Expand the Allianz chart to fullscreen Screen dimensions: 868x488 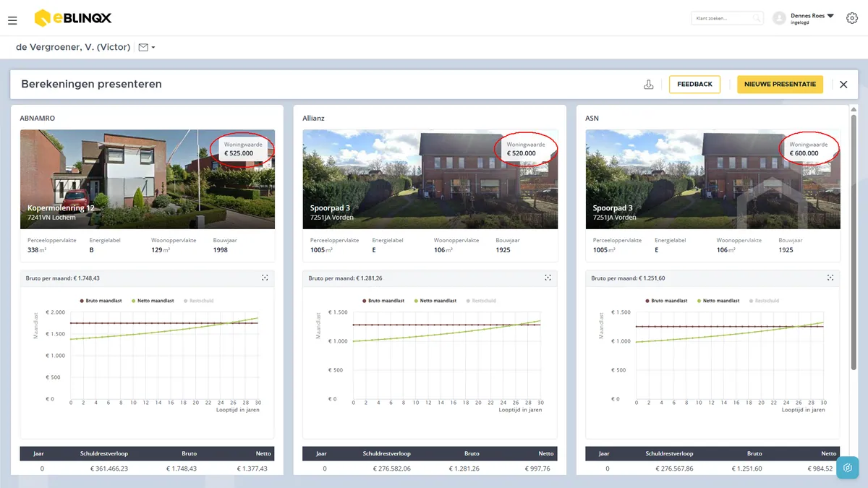click(548, 278)
